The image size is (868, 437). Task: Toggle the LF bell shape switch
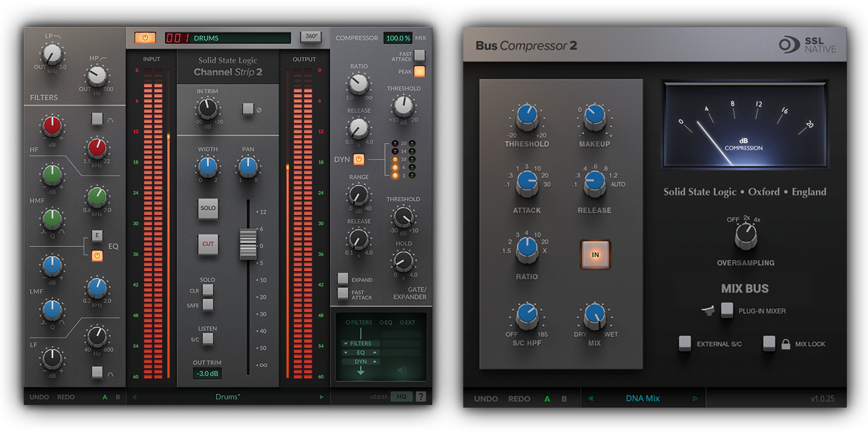pos(97,372)
